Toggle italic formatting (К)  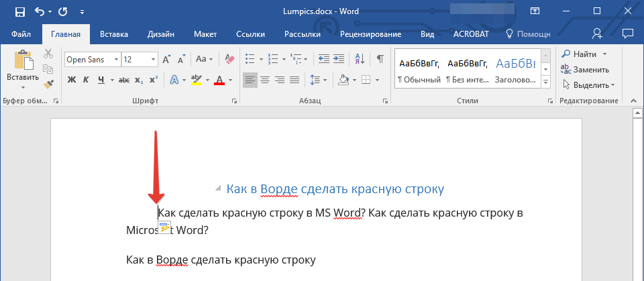87,80
